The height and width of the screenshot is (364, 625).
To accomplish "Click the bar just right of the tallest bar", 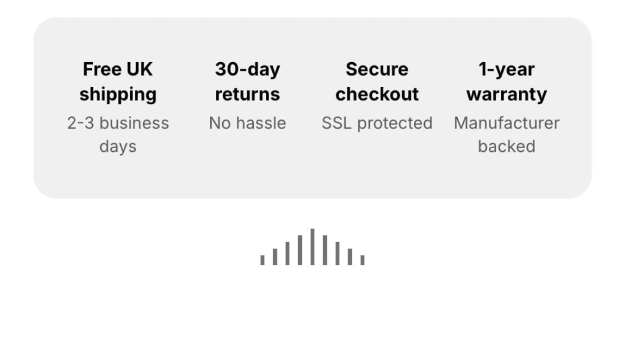I will [x=325, y=250].
